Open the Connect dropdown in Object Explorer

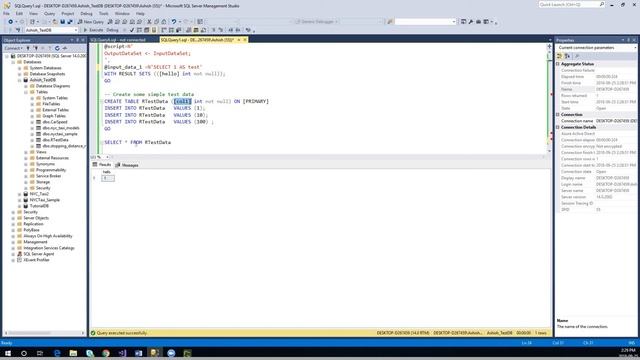click(13, 48)
